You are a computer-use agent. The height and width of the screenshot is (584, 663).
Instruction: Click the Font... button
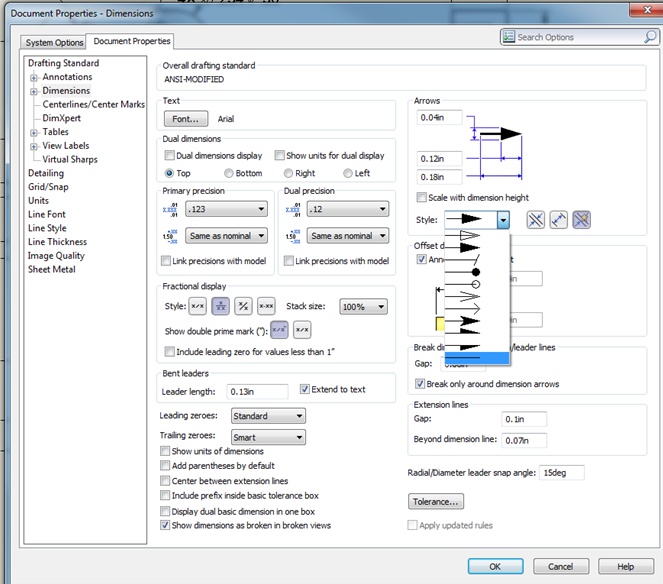point(186,119)
